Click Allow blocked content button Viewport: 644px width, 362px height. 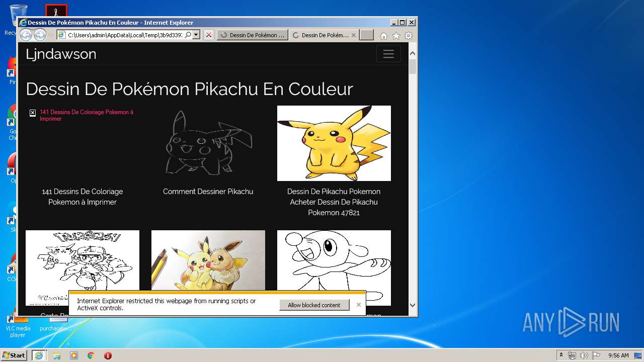click(x=314, y=305)
